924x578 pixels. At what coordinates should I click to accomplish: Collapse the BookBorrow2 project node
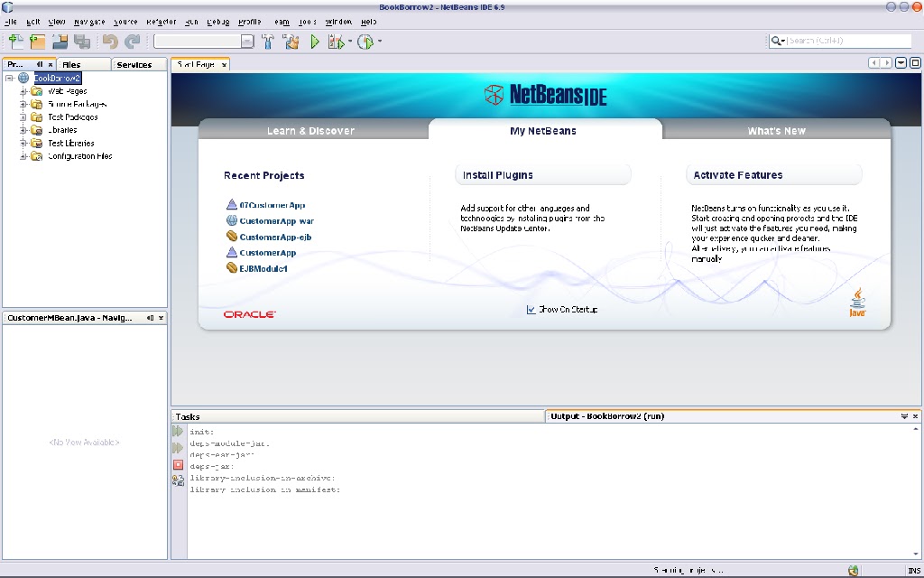[x=9, y=78]
